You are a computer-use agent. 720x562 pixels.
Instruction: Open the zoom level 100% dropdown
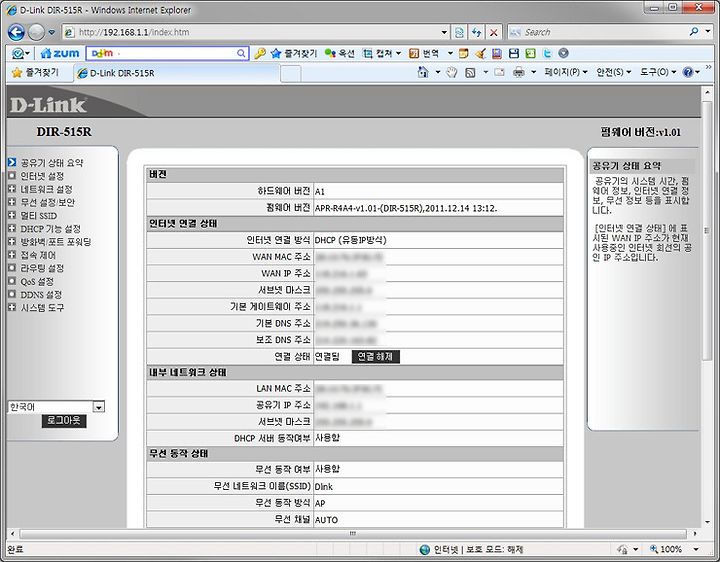pos(696,549)
